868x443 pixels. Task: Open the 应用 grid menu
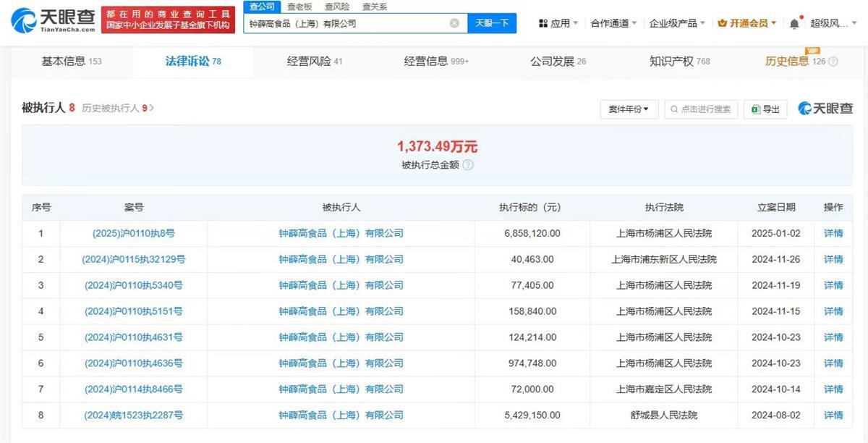point(558,23)
